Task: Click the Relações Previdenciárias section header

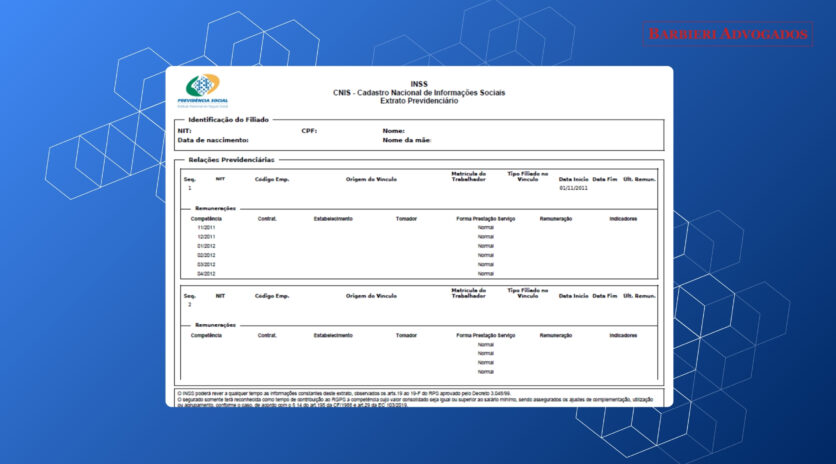Action: tap(231, 159)
